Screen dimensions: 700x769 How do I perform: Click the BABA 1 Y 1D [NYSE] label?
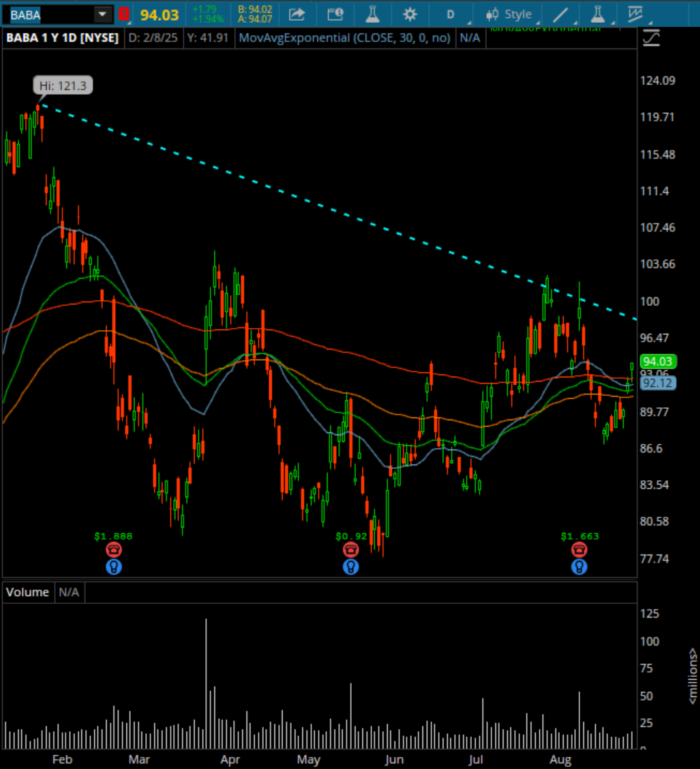[x=62, y=39]
